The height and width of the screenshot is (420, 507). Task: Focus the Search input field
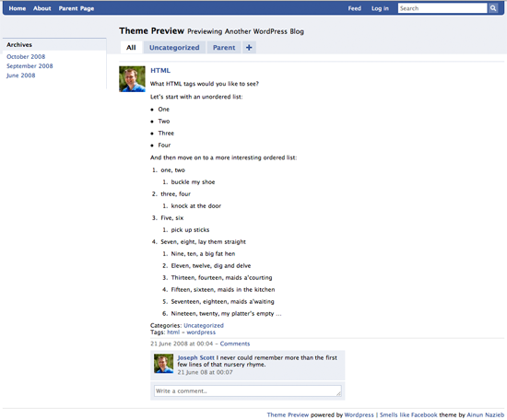(442, 8)
